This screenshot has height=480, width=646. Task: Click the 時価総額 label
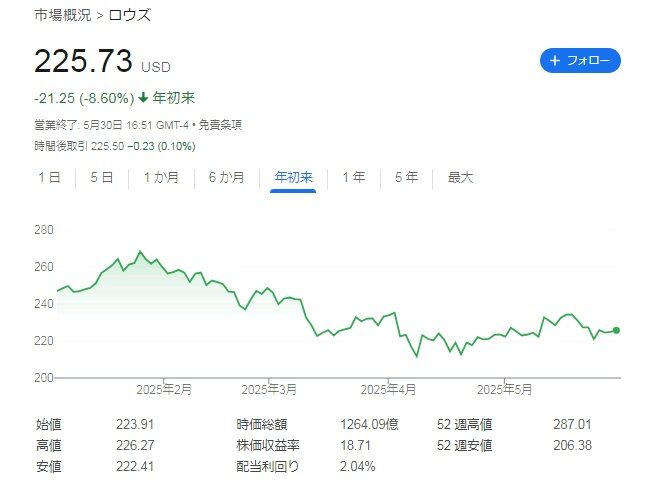click(262, 424)
